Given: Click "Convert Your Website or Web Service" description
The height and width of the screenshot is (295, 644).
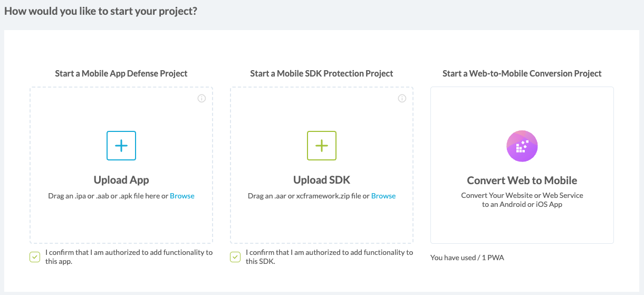Looking at the screenshot, I should click(x=522, y=195).
